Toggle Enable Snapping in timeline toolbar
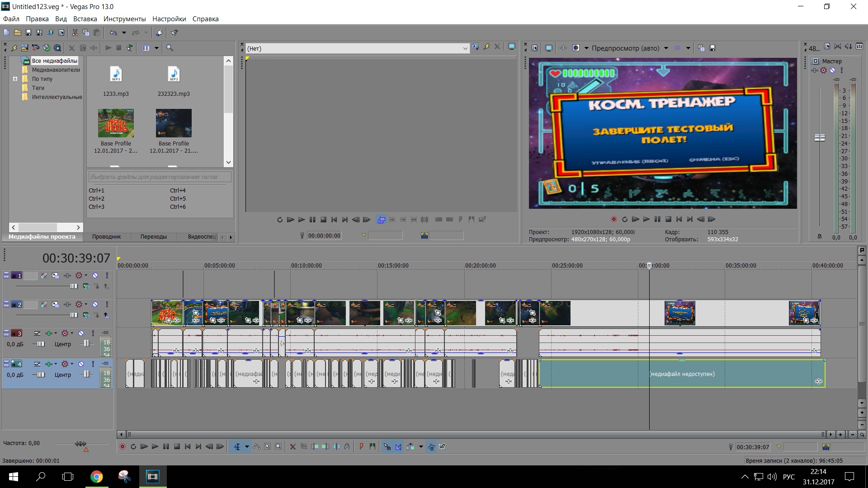 [387, 446]
